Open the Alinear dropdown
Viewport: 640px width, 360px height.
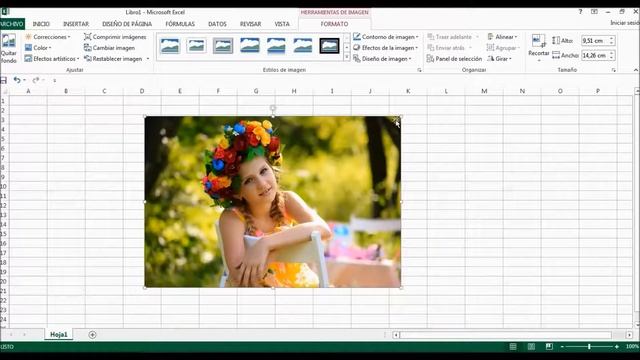point(502,37)
